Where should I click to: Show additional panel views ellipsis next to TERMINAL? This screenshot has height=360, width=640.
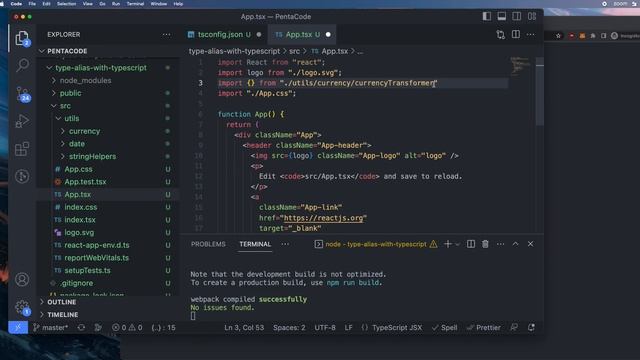click(285, 244)
